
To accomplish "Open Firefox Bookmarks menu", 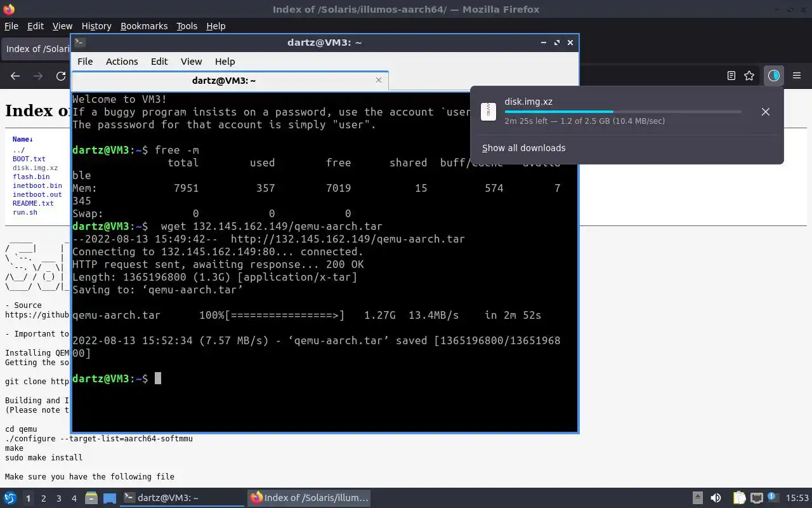I will 144,26.
